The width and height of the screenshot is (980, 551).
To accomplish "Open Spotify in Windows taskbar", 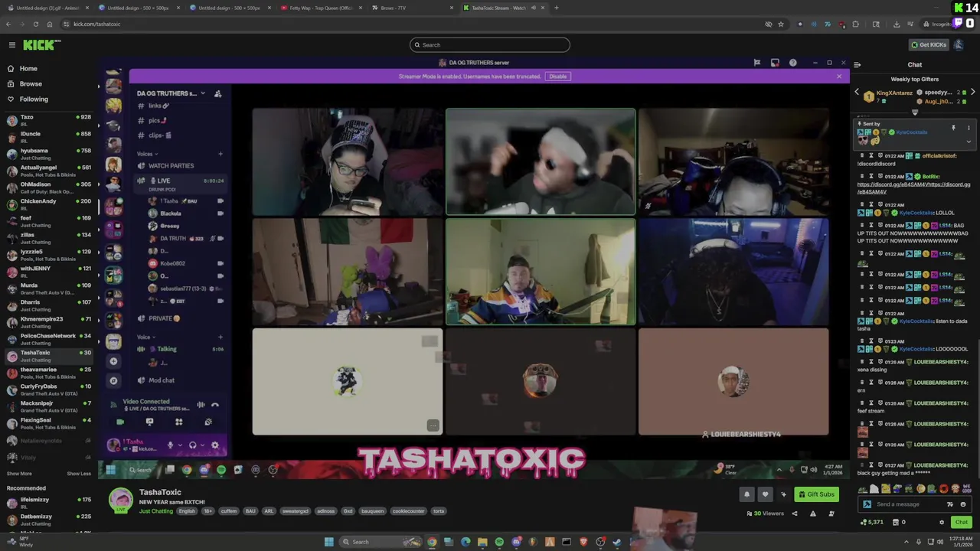I will (x=499, y=542).
